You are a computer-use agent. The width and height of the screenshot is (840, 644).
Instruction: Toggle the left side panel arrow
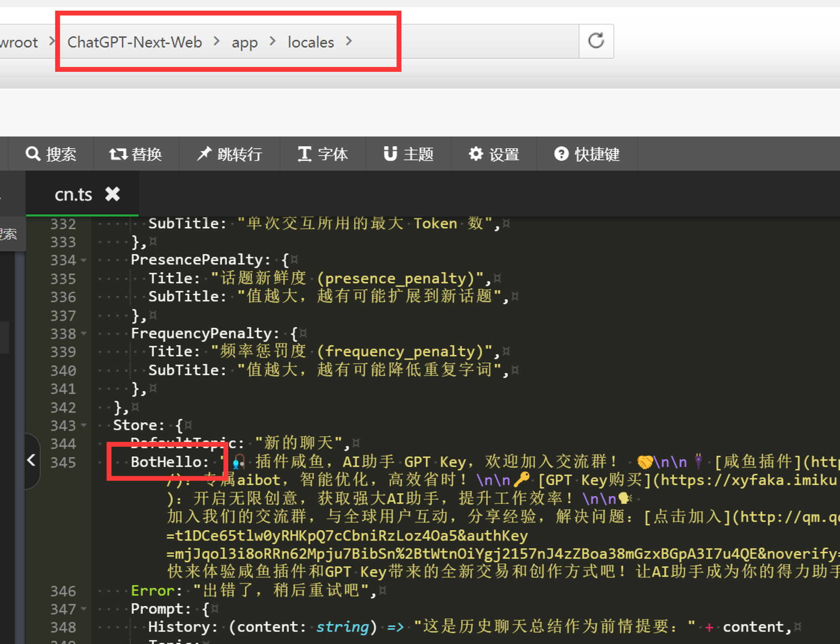pyautogui.click(x=31, y=460)
